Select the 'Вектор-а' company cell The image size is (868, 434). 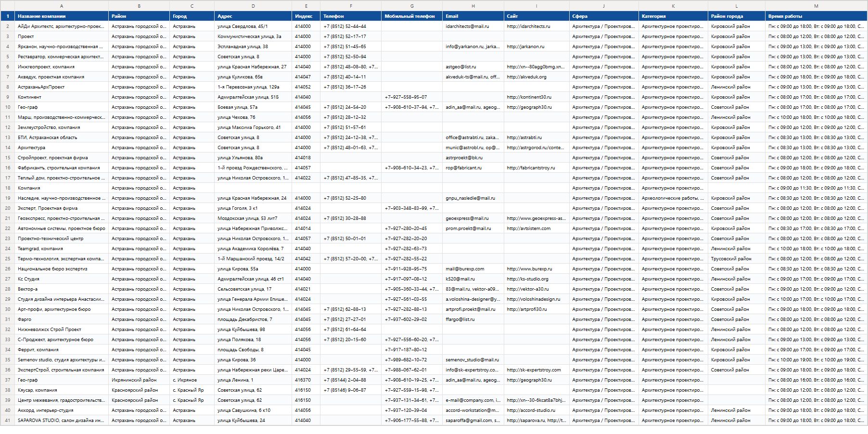pyautogui.click(x=62, y=289)
